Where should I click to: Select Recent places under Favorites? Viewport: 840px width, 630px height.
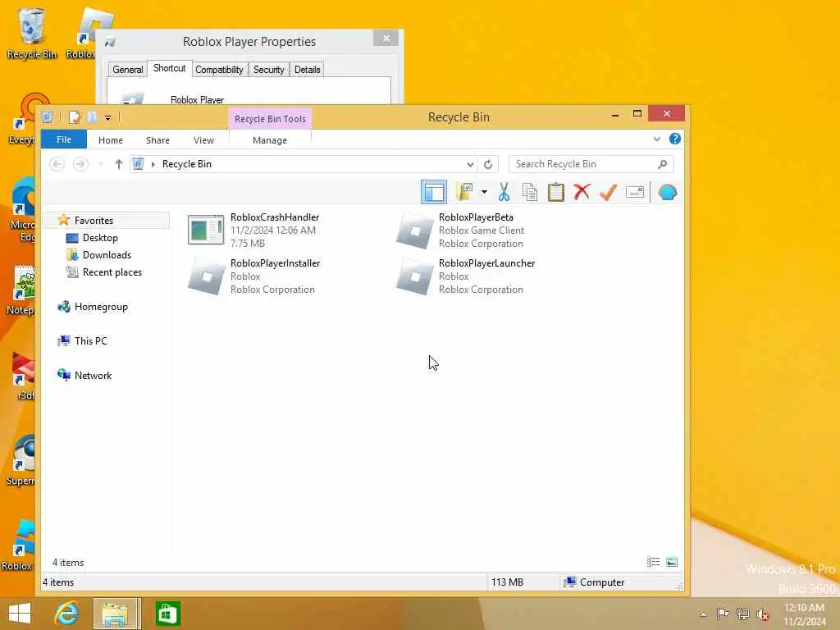pyautogui.click(x=112, y=272)
